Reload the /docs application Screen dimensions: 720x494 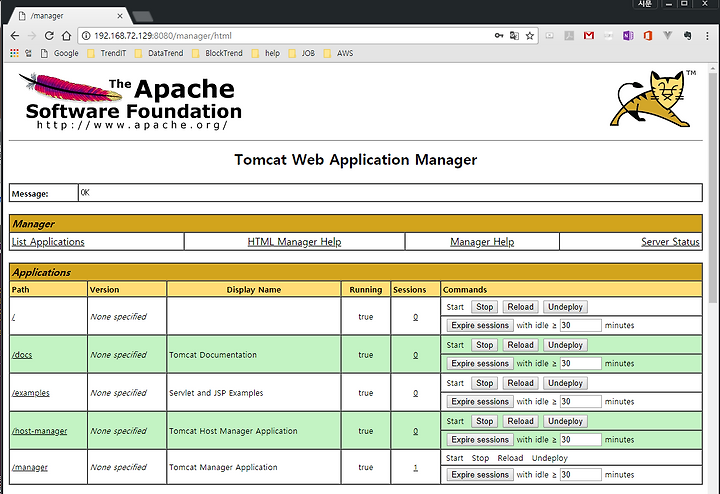(x=520, y=345)
